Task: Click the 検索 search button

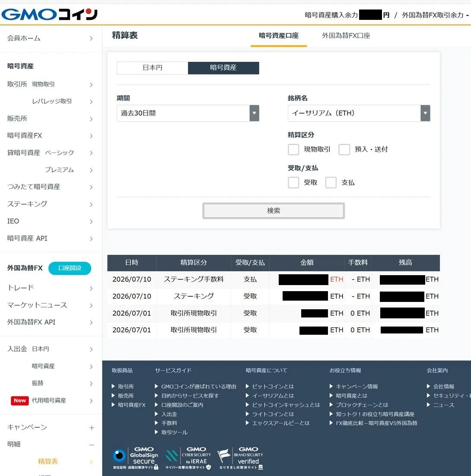Action: [273, 211]
